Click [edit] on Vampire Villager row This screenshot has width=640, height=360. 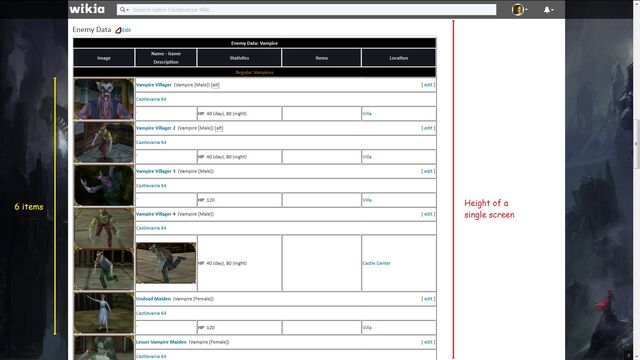(428, 85)
